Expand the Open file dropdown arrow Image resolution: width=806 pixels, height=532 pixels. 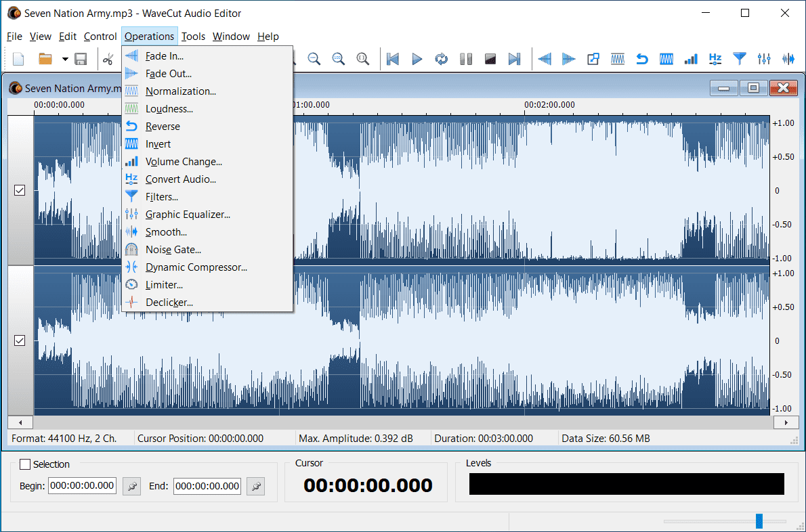pos(65,59)
